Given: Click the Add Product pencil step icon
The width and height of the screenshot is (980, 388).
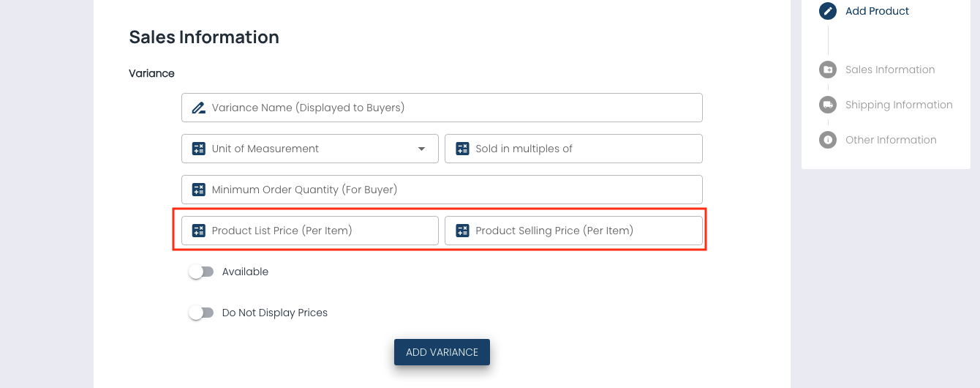Looking at the screenshot, I should click(828, 11).
